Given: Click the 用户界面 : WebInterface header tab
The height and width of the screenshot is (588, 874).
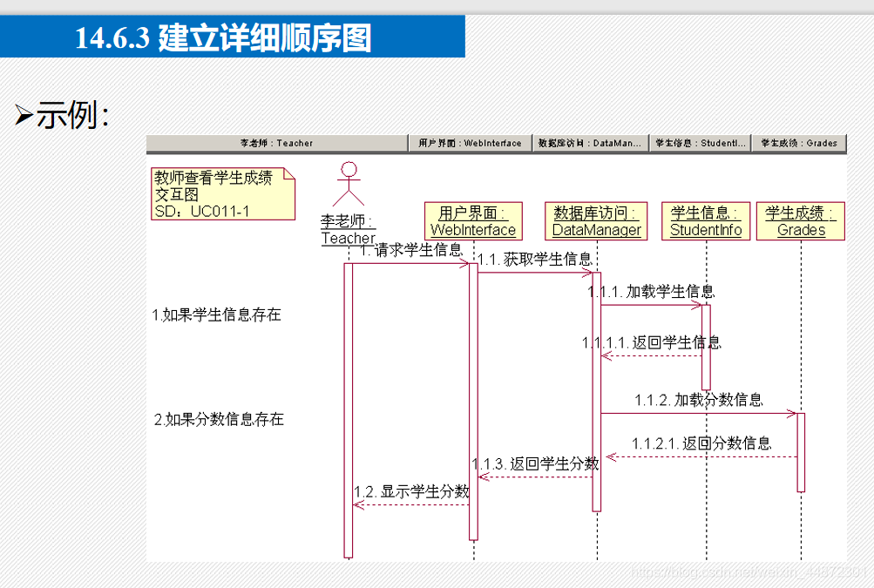Looking at the screenshot, I should tap(470, 143).
